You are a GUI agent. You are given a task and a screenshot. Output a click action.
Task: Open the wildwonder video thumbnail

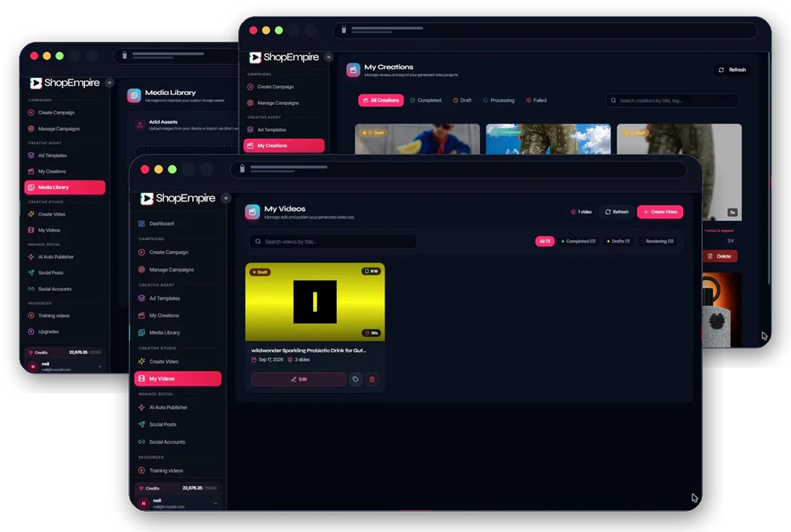[315, 302]
